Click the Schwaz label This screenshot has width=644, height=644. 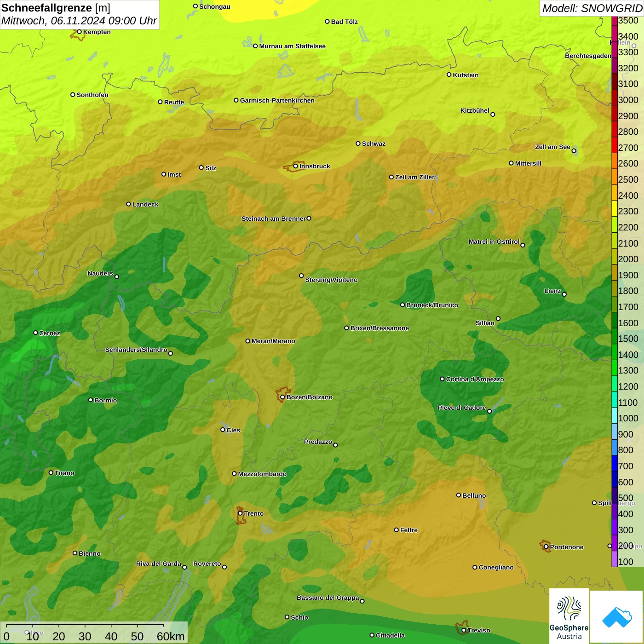click(x=374, y=144)
